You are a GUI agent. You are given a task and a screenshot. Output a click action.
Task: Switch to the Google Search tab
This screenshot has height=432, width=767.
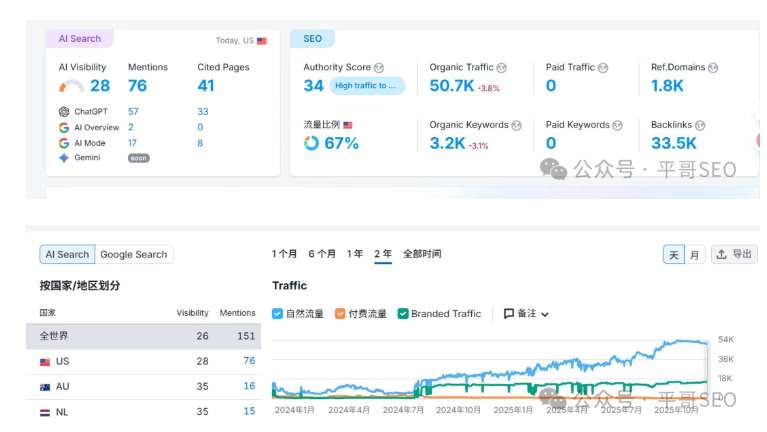[x=136, y=255]
